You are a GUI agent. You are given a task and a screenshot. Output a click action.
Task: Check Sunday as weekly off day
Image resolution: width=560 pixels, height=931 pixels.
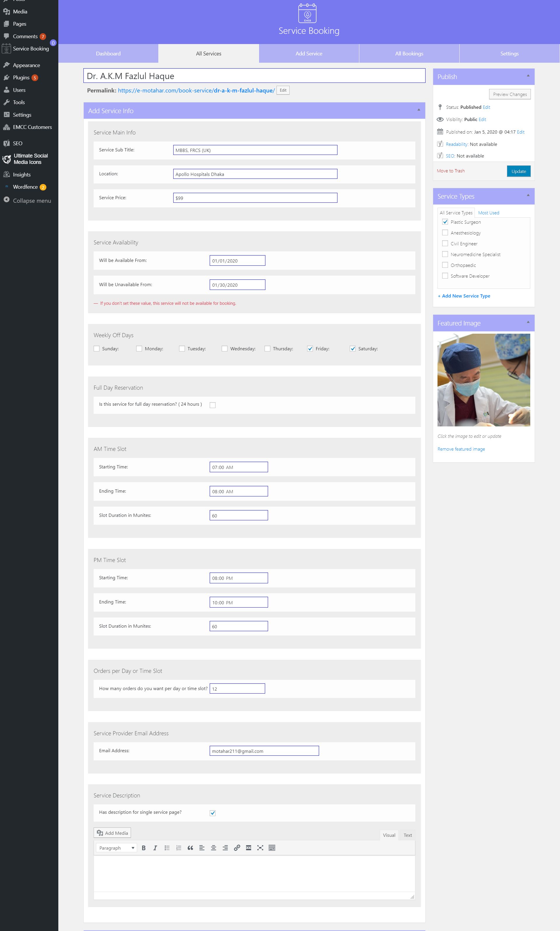coord(97,349)
